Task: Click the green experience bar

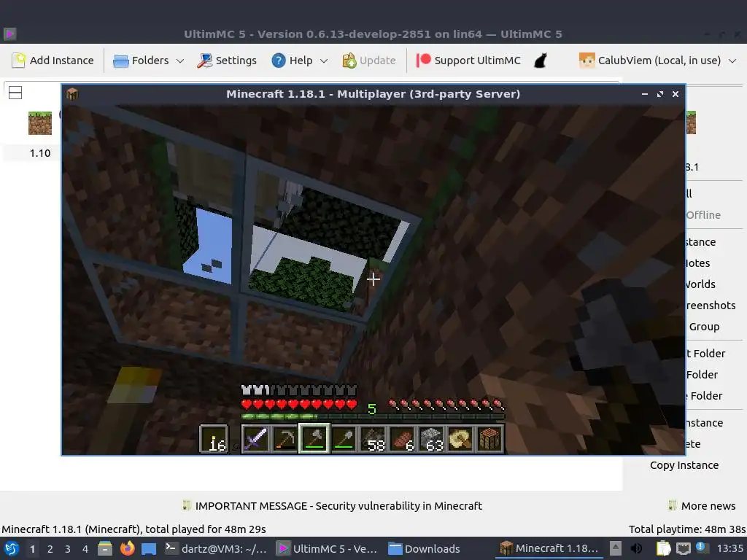Action: [x=373, y=416]
